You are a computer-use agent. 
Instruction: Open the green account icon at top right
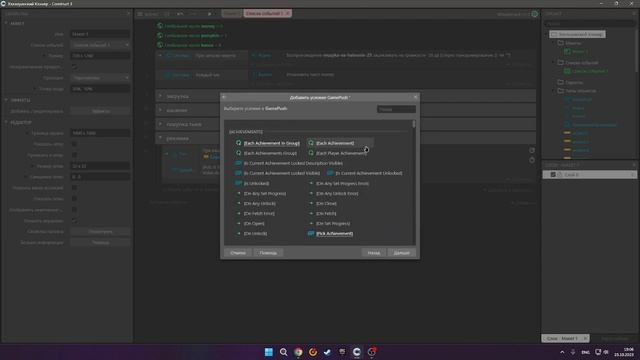535,14
